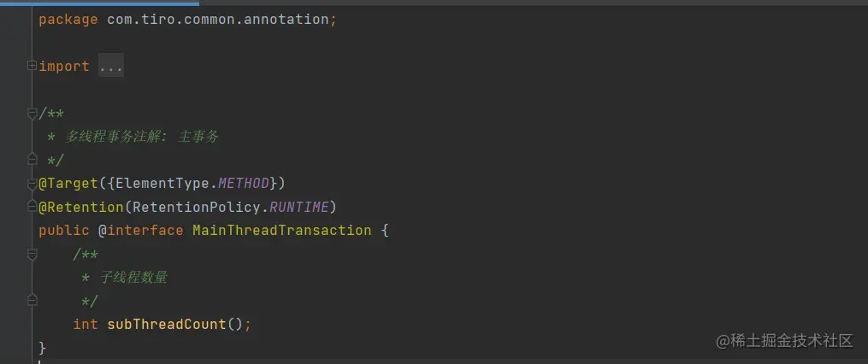
Task: Click the public keyword in the declaration
Action: coord(63,231)
